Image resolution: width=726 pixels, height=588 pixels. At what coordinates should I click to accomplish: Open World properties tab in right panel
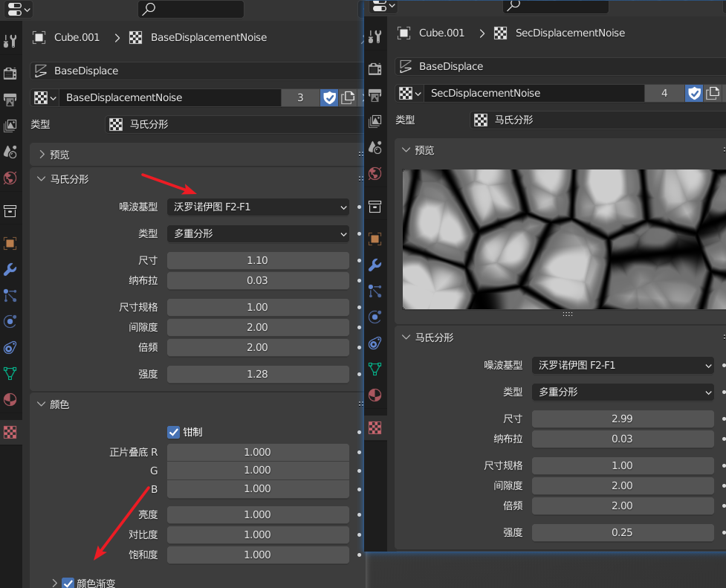[375, 173]
